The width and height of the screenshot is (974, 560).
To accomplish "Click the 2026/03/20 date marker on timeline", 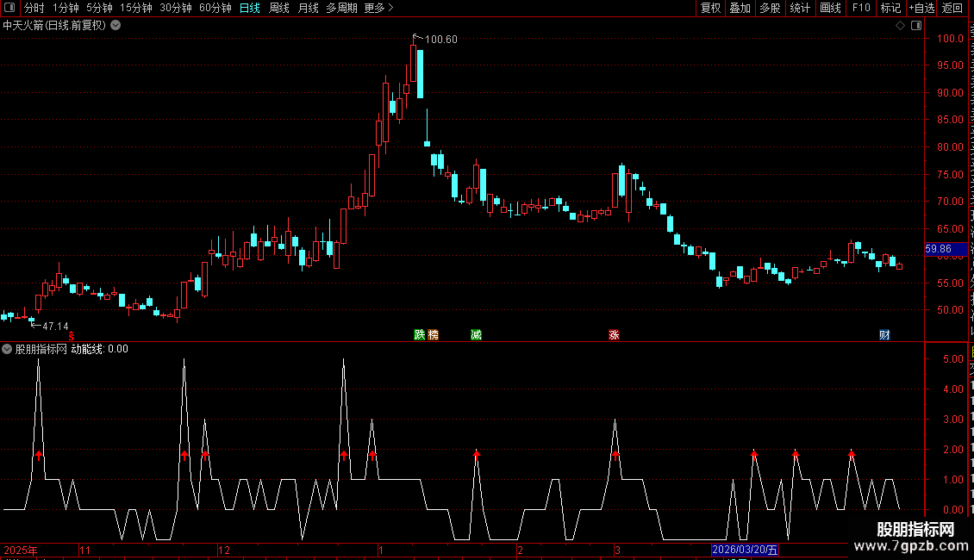I will [744, 550].
